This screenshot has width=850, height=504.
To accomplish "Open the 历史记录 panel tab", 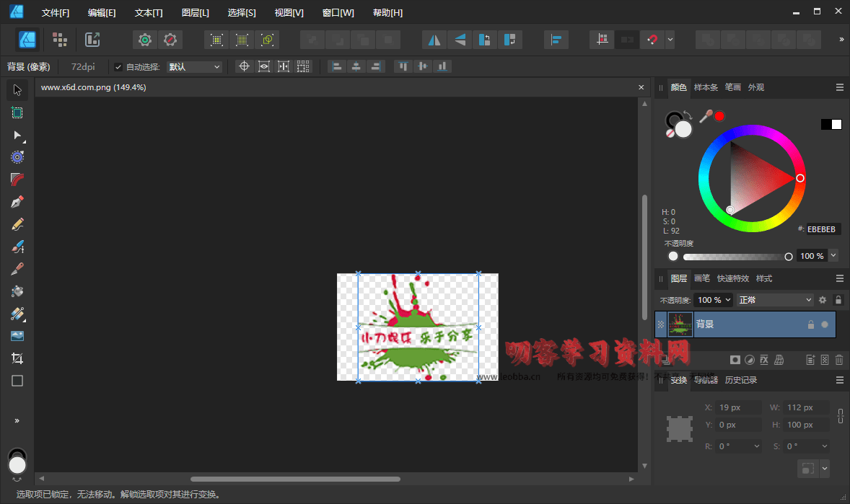I will 741,380.
